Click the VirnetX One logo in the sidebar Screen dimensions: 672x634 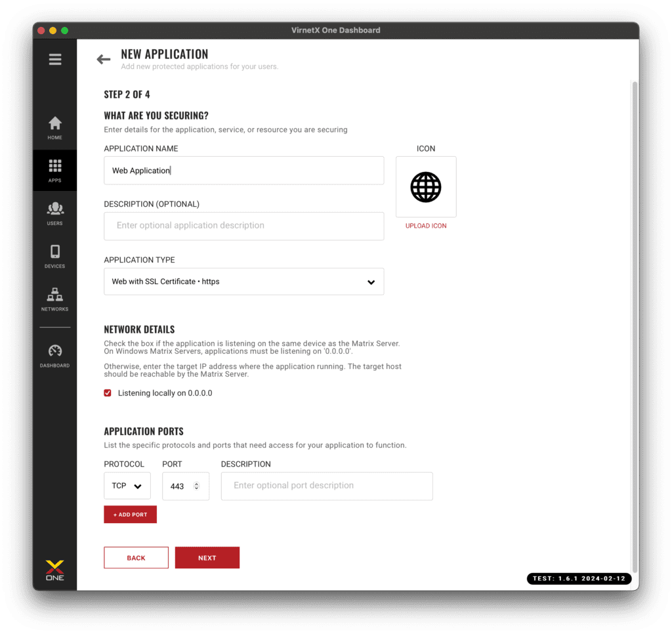pos(55,570)
